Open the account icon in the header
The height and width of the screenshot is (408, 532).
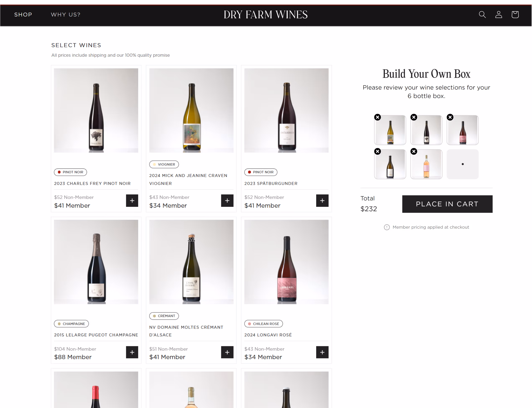499,15
